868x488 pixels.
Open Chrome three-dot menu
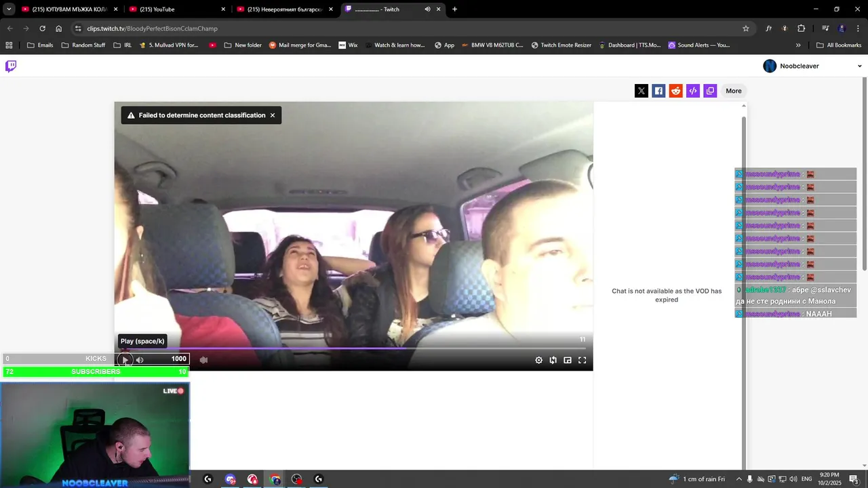[x=859, y=28]
